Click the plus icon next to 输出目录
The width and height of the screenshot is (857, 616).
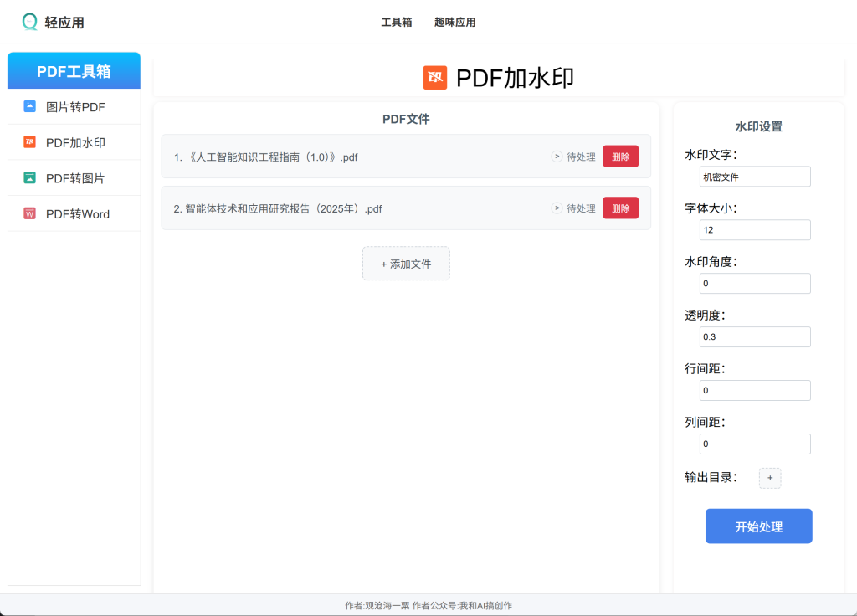click(769, 477)
